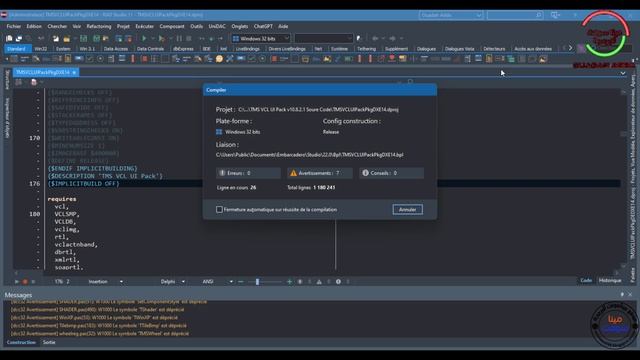Switch to the Tethering palette tab
The width and height of the screenshot is (640, 360).
pos(366,49)
